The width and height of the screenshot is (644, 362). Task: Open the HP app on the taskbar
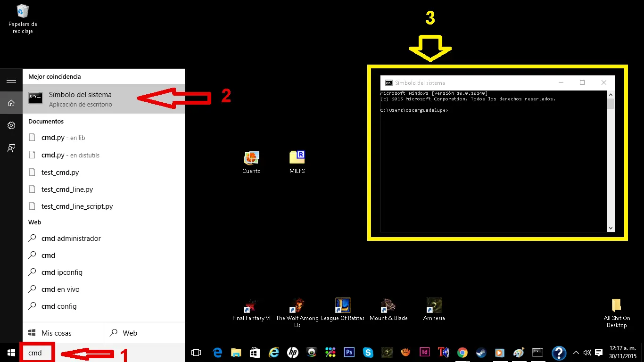(293, 353)
